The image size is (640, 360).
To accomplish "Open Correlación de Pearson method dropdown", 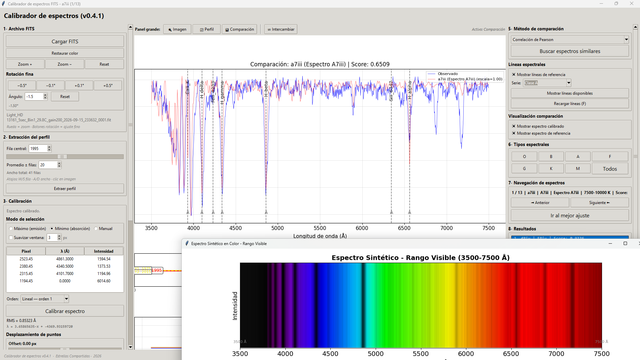I will point(570,40).
